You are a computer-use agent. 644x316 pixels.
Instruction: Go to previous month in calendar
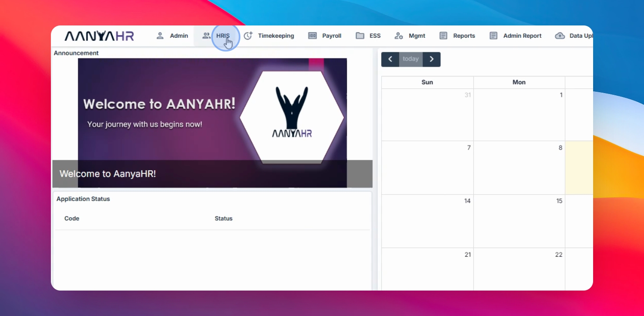[x=390, y=59]
